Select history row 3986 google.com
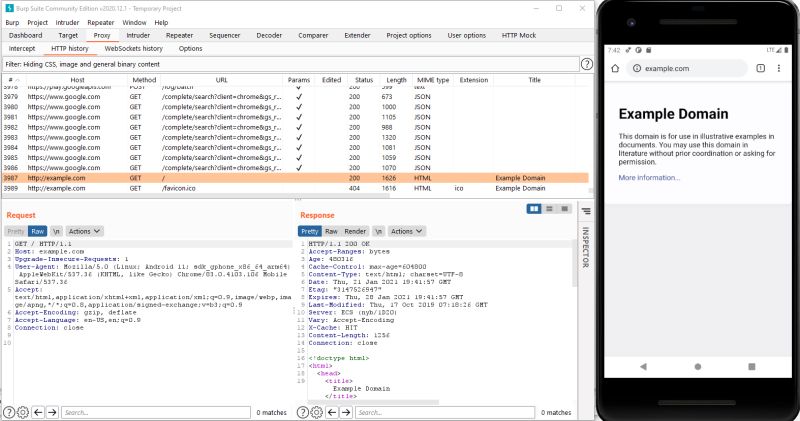The height and width of the screenshot is (421, 800). point(296,168)
